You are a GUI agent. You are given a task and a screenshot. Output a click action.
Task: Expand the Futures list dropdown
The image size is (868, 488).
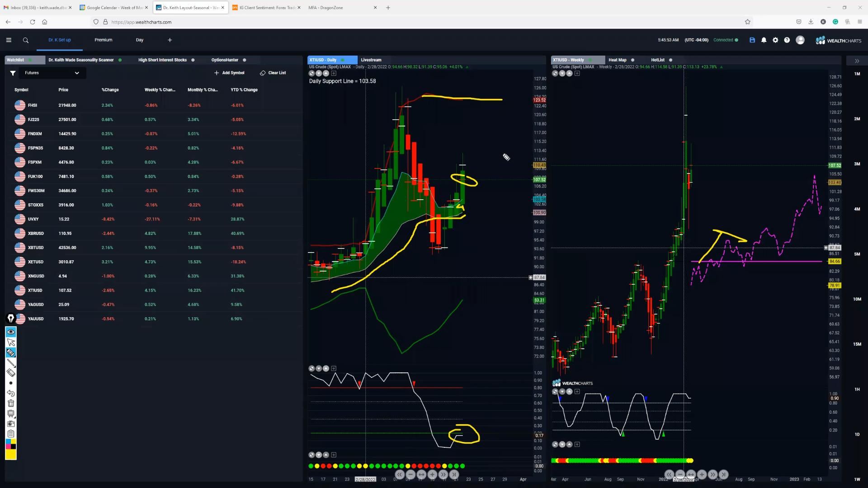(x=52, y=73)
